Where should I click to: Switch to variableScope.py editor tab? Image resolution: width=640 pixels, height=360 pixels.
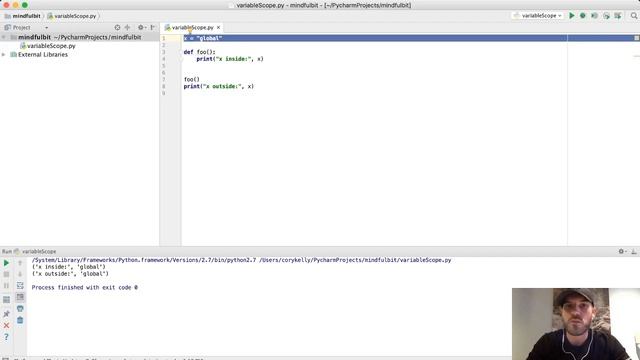(x=192, y=27)
